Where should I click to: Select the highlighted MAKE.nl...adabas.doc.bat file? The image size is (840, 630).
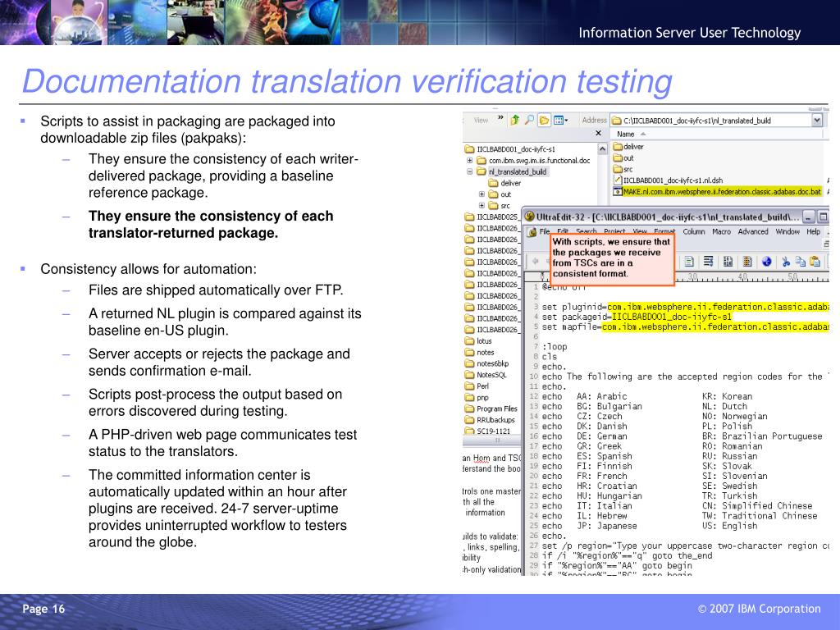tap(717, 191)
